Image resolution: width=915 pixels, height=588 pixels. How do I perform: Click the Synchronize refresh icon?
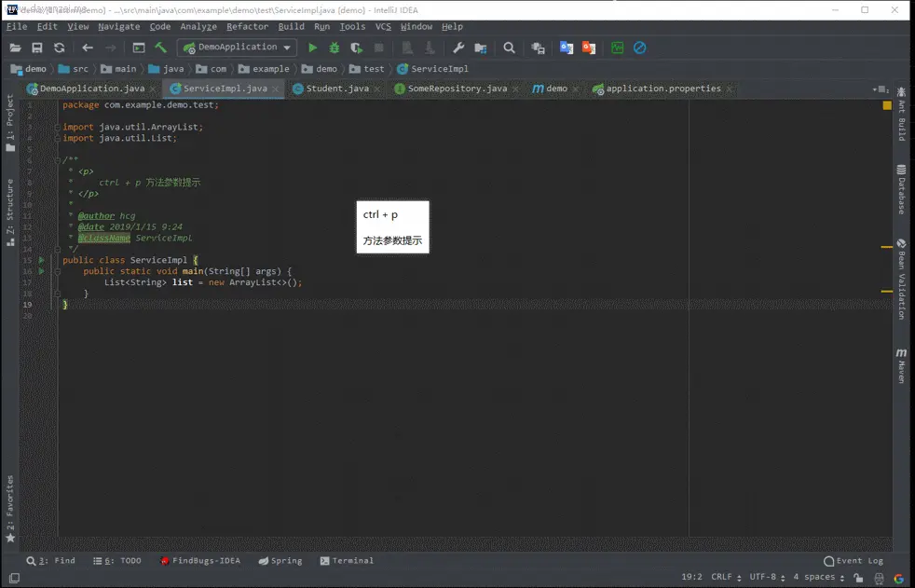59,48
